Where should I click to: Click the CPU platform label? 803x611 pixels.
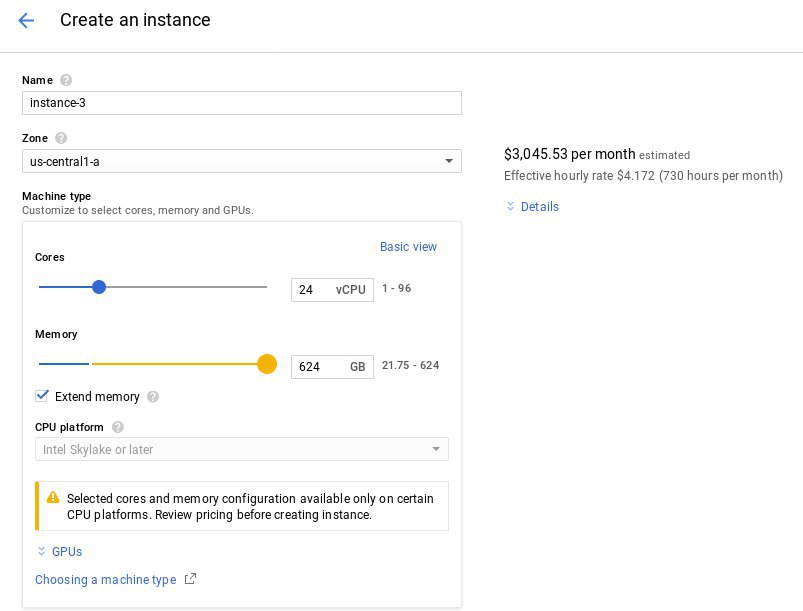69,427
